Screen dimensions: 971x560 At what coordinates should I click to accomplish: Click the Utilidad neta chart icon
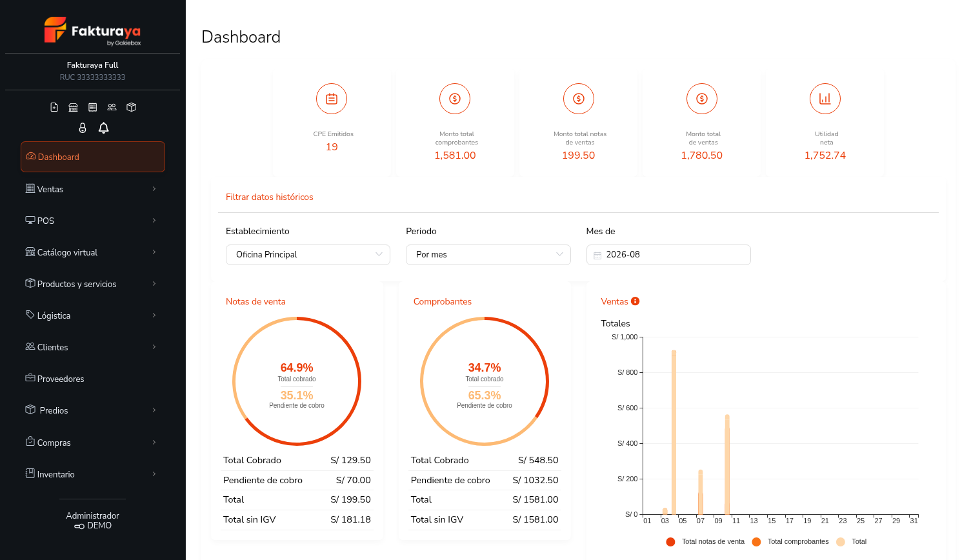pos(825,99)
